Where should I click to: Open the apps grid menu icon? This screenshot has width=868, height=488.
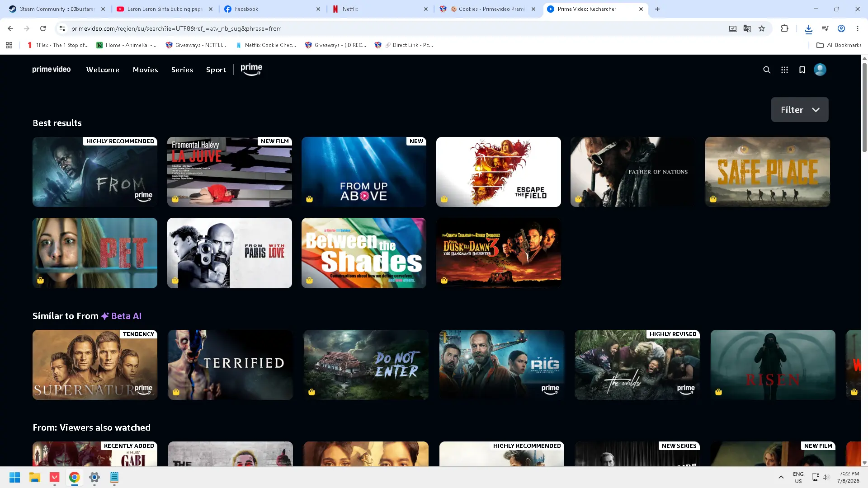[784, 70]
